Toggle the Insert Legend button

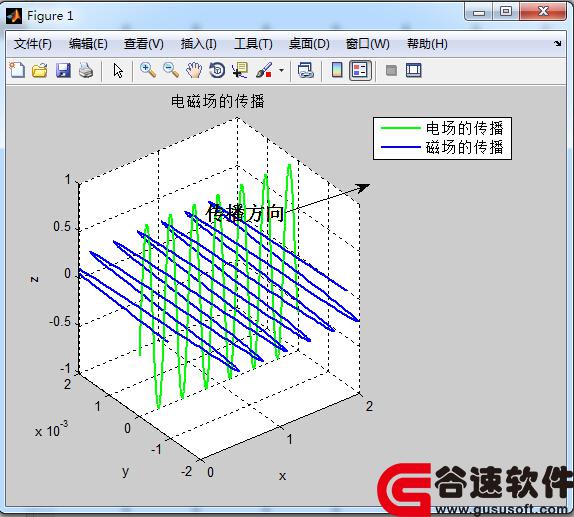tap(360, 70)
